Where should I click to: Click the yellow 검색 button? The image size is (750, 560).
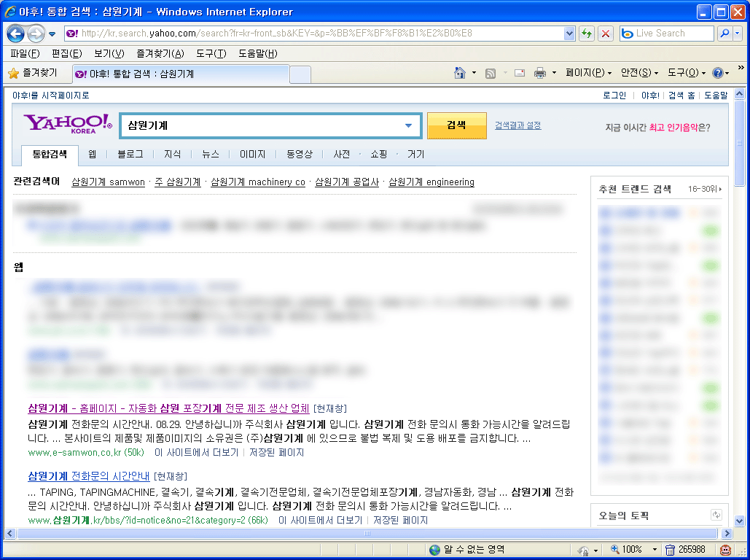pyautogui.click(x=457, y=125)
